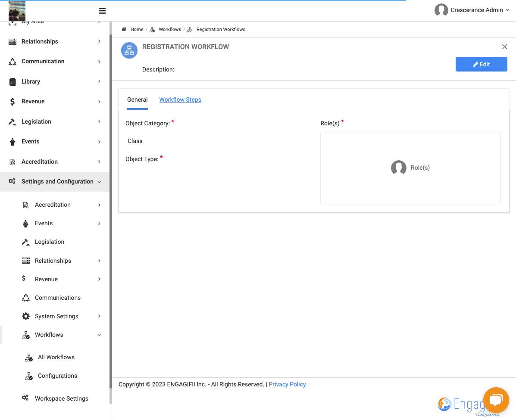
Task: Click the Edit button
Action: [481, 64]
